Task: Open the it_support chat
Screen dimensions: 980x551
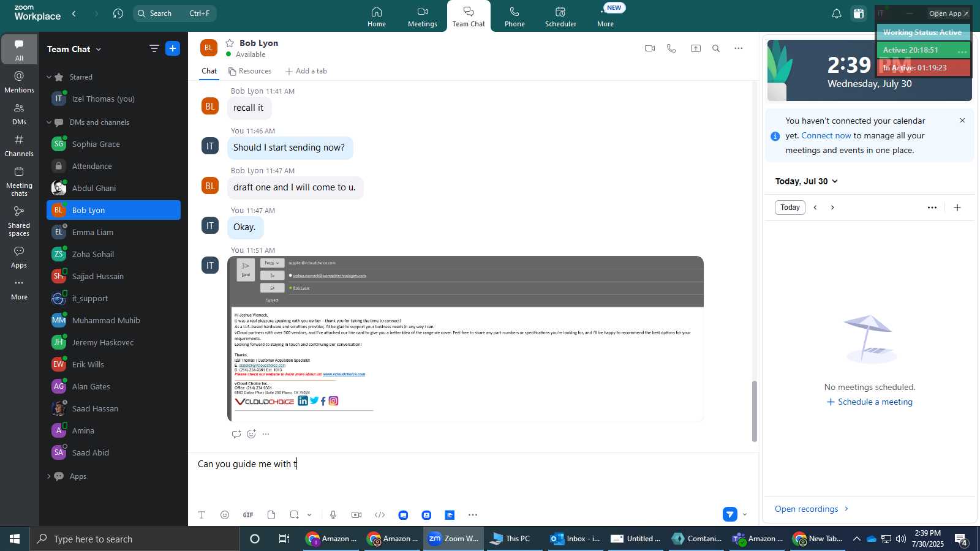Action: [114, 298]
